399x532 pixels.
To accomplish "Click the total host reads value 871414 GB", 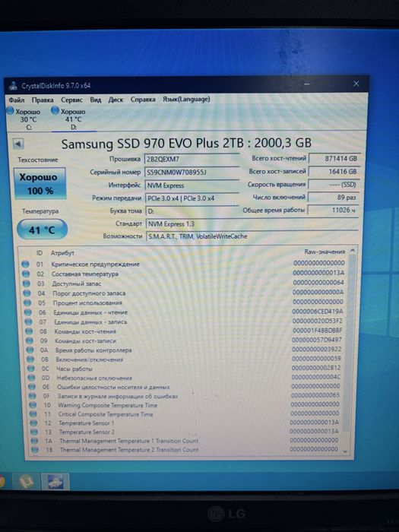I will tap(334, 158).
